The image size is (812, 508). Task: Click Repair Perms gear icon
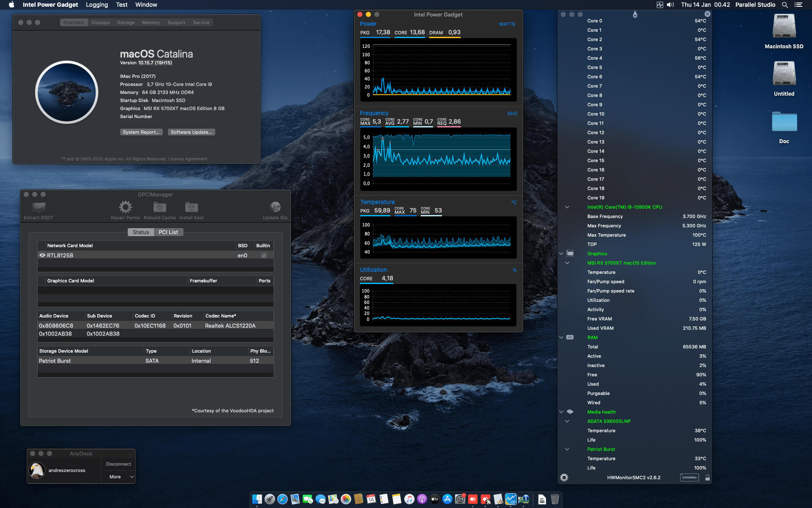point(125,207)
